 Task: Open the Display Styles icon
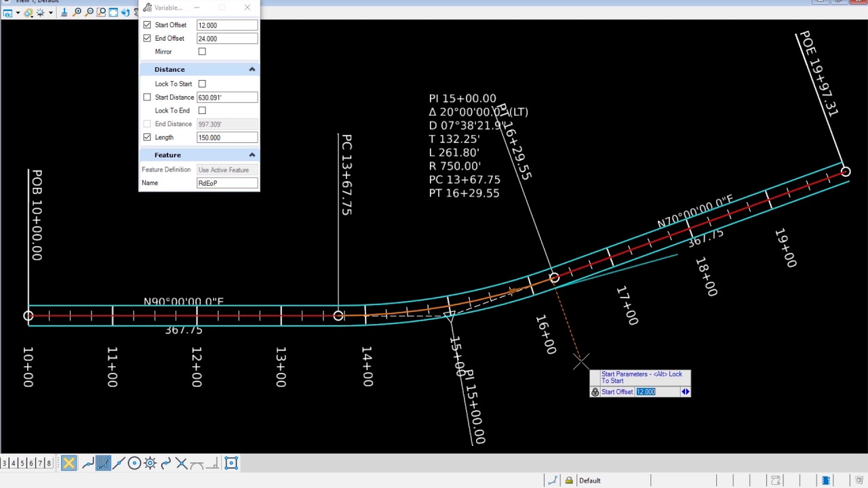click(28, 13)
